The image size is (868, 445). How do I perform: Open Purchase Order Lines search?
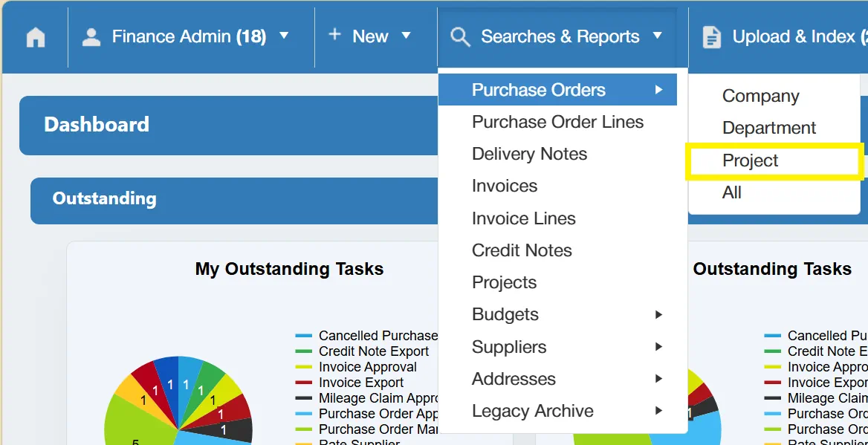(x=557, y=122)
